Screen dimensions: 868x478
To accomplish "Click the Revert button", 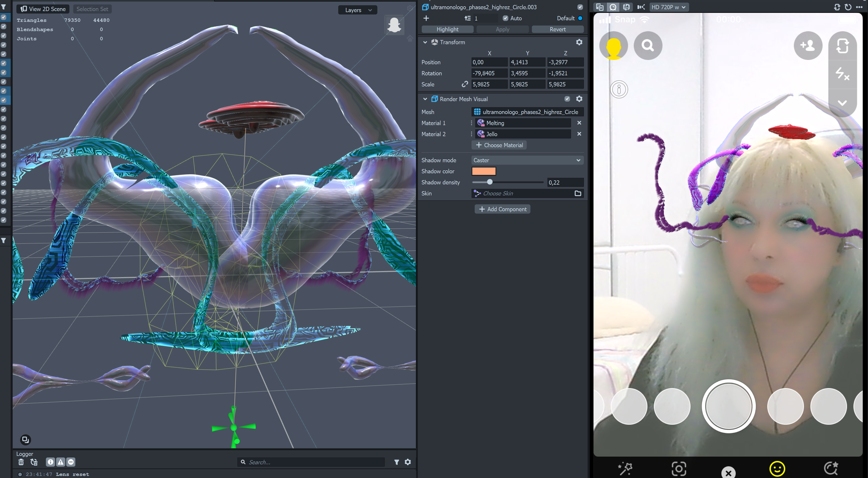I will click(558, 29).
